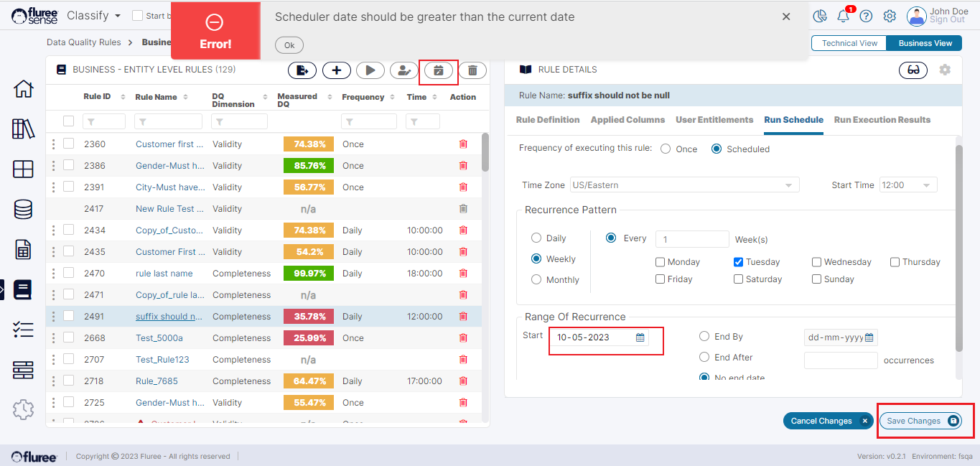Viewport: 980px width, 466px height.
Task: Delete rule 2360 using its trash icon
Action: (463, 144)
